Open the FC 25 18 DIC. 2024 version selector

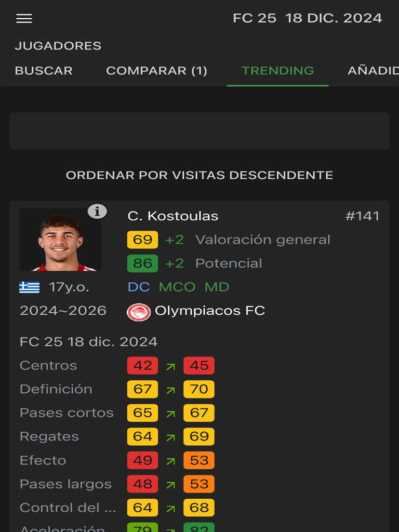(x=307, y=18)
